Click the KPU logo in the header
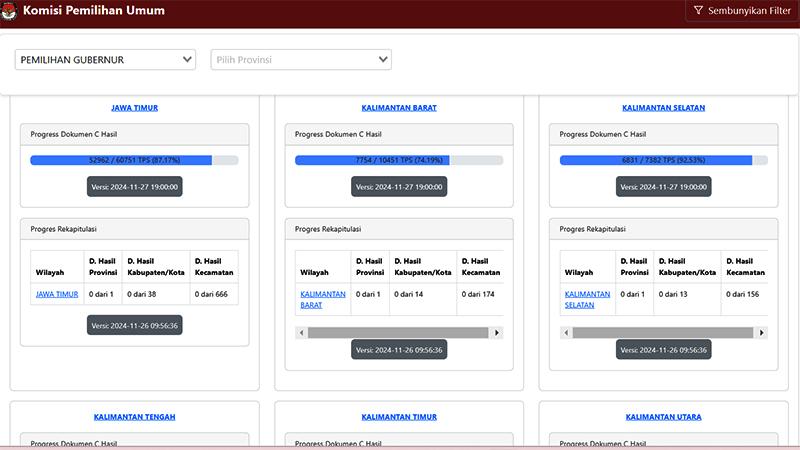The width and height of the screenshot is (800, 450). (11, 11)
